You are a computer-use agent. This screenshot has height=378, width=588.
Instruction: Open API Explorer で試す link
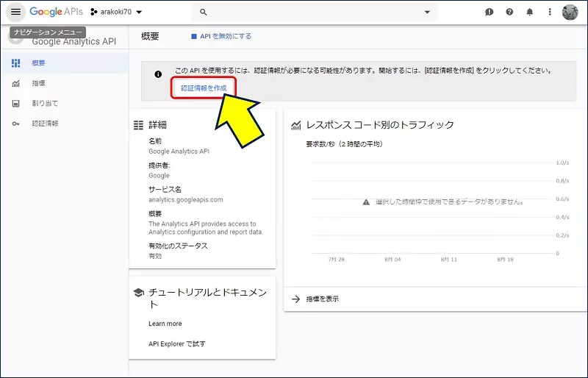pyautogui.click(x=177, y=344)
